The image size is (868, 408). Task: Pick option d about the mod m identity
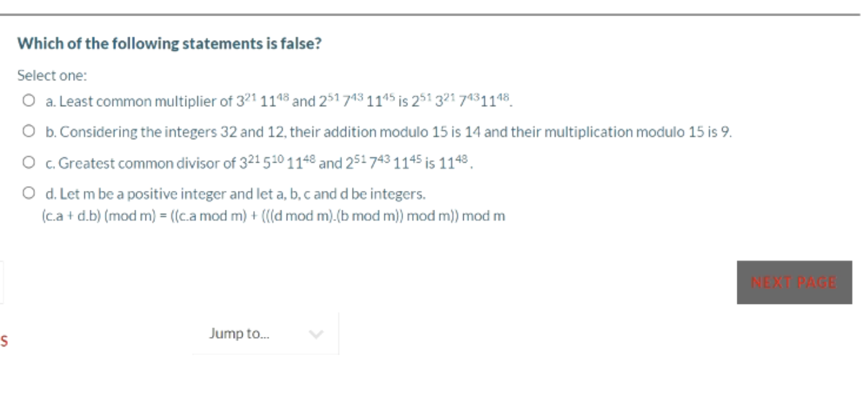click(29, 194)
